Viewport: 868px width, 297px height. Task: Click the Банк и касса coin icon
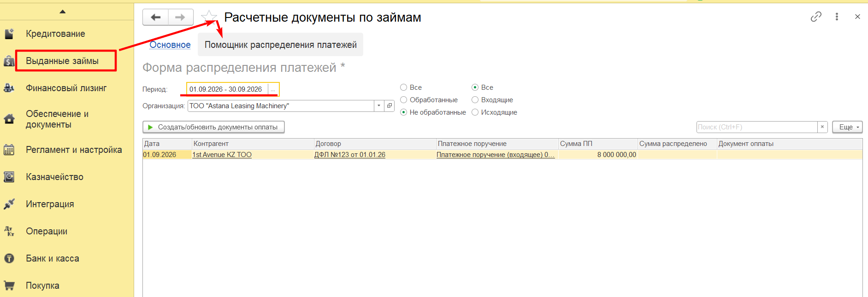[9, 258]
